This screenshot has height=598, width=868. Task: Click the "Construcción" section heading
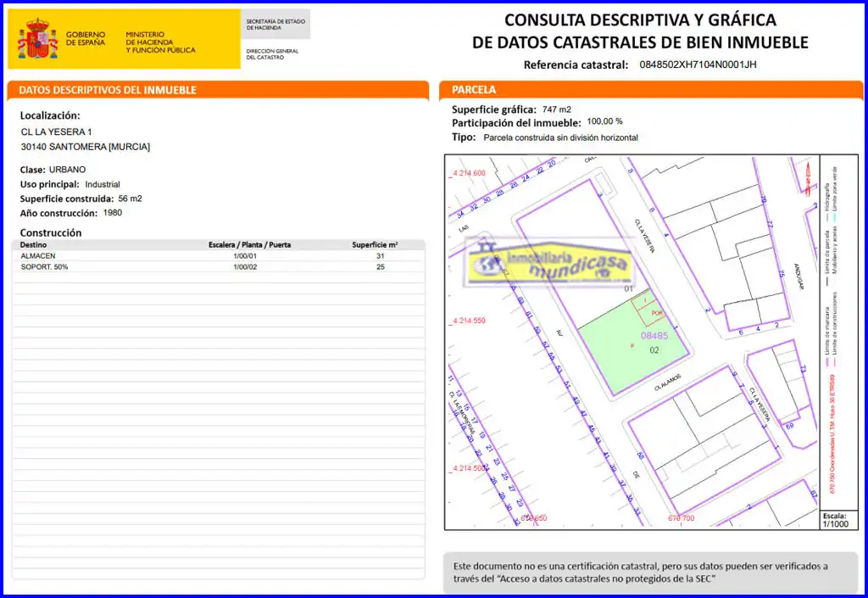(x=50, y=233)
